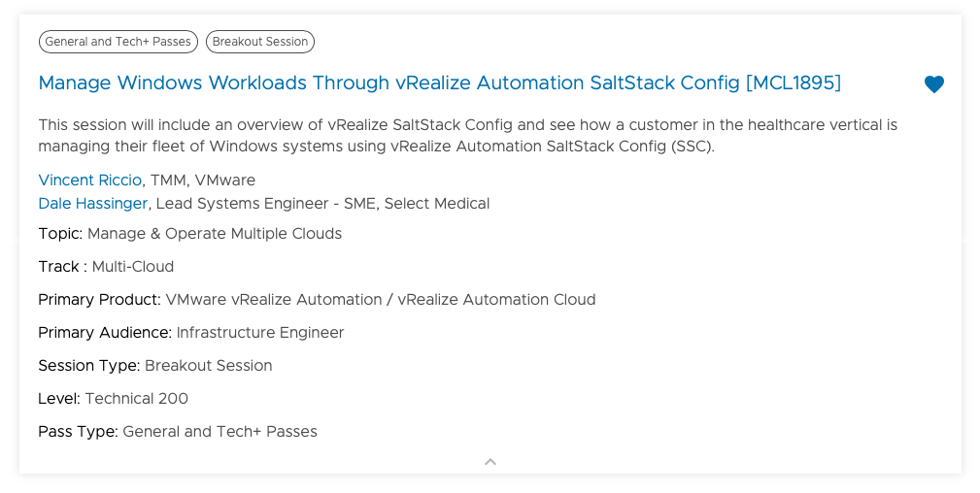The width and height of the screenshot is (980, 493).
Task: Click the Breakout Session value beside Session Type
Action: tap(209, 366)
